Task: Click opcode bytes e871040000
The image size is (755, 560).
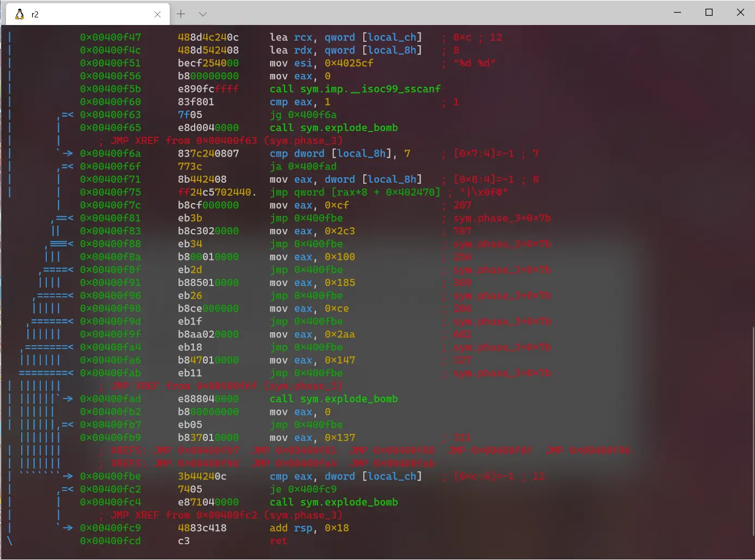Action: point(208,502)
